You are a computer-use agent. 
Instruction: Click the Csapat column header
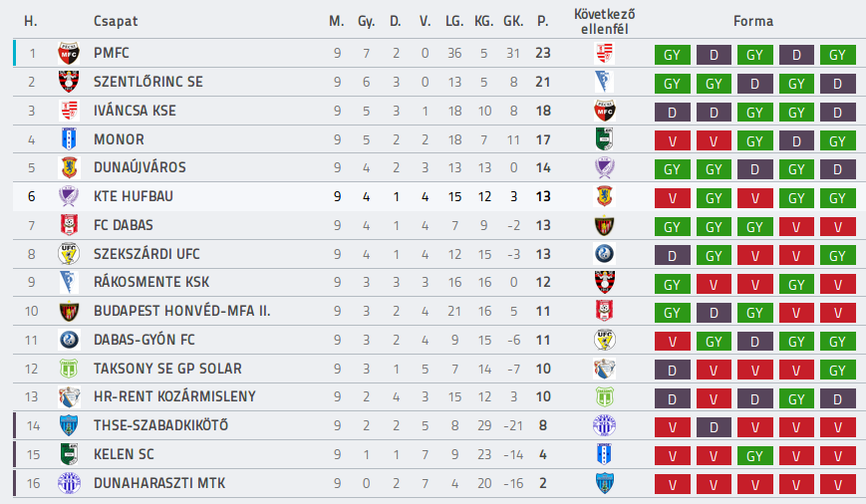click(x=116, y=21)
